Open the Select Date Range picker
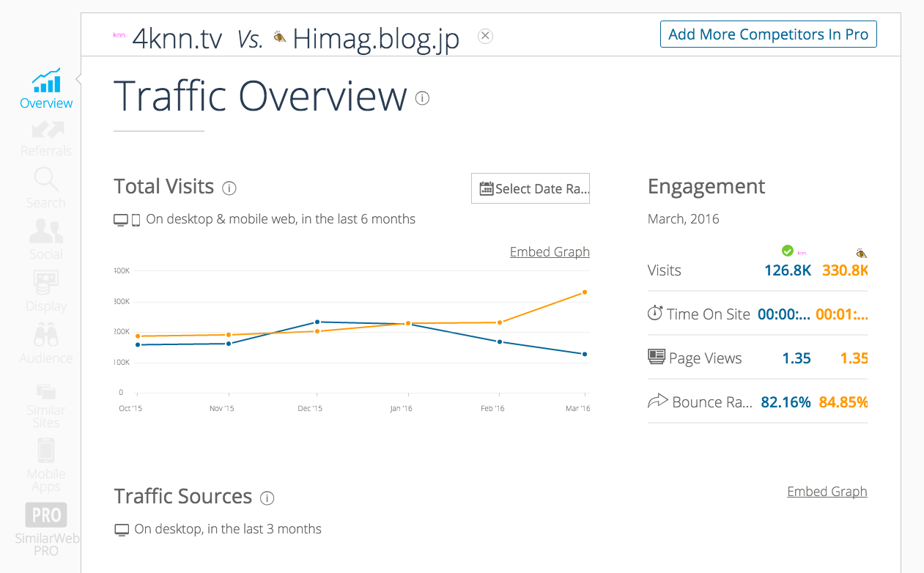Image resolution: width=924 pixels, height=573 pixels. (531, 188)
